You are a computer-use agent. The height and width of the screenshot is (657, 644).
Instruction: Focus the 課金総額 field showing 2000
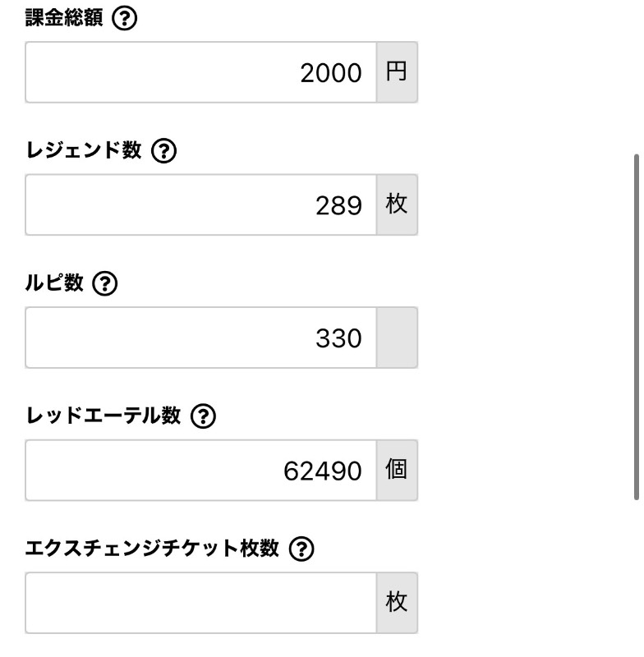click(201, 72)
